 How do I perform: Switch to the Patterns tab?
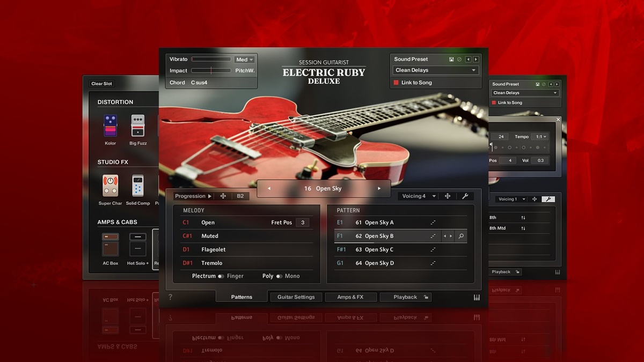pyautogui.click(x=241, y=297)
